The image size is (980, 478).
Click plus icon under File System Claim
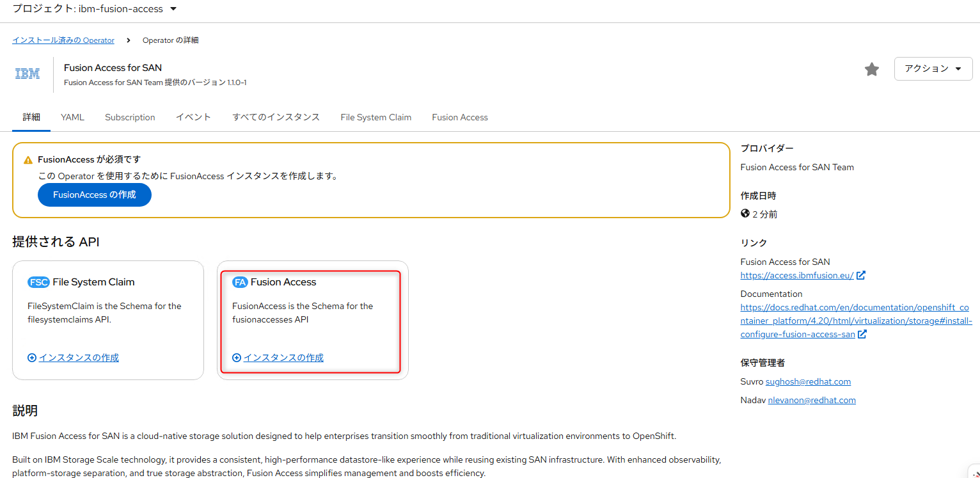point(32,358)
